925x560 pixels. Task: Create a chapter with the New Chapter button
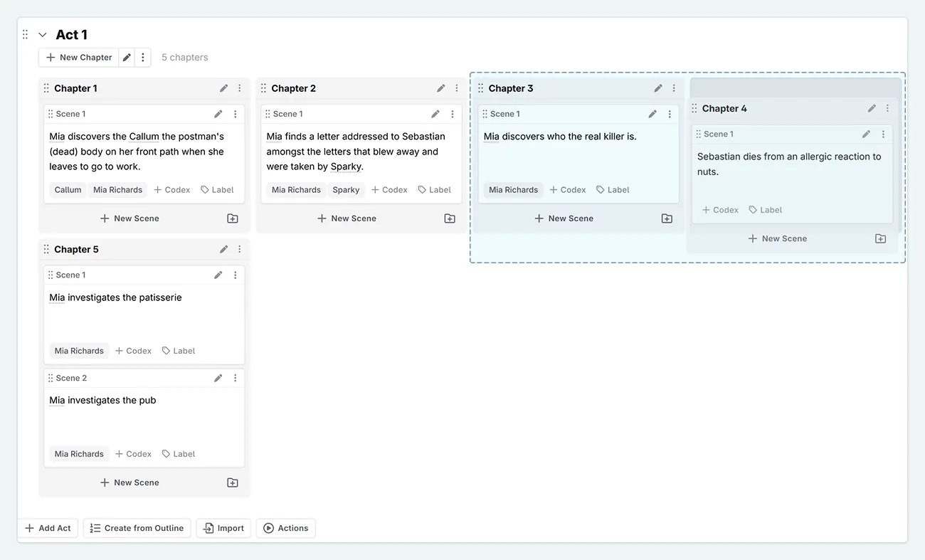pos(78,57)
